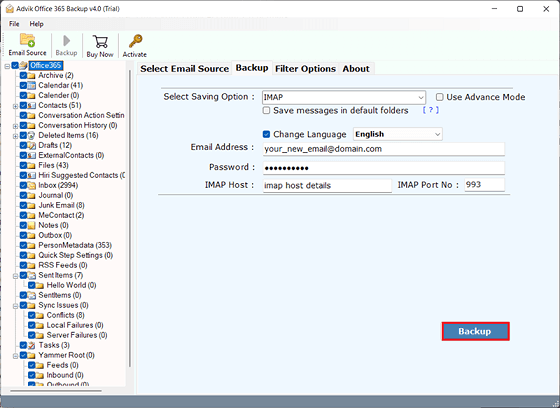The image size is (560, 408).
Task: Select the Quick Step Settings (0) folder
Action: coord(76,255)
